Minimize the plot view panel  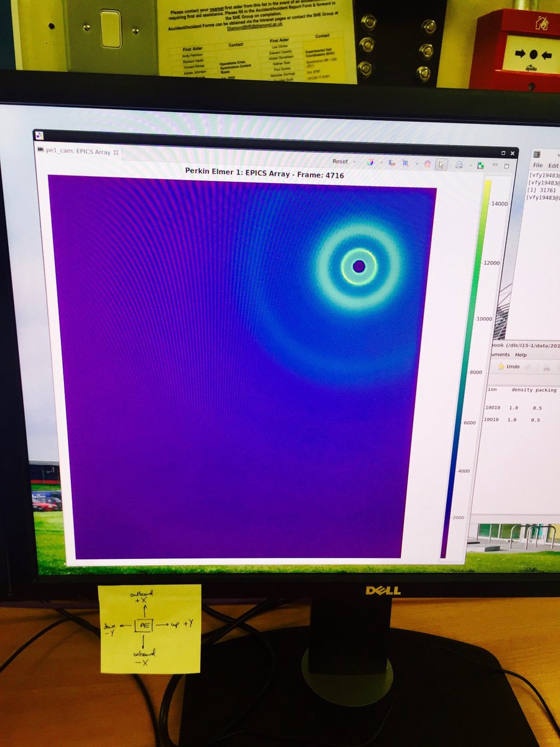click(495, 165)
